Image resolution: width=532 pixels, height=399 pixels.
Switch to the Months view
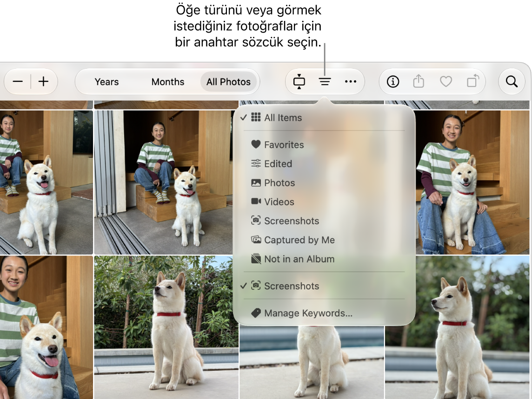tap(167, 82)
